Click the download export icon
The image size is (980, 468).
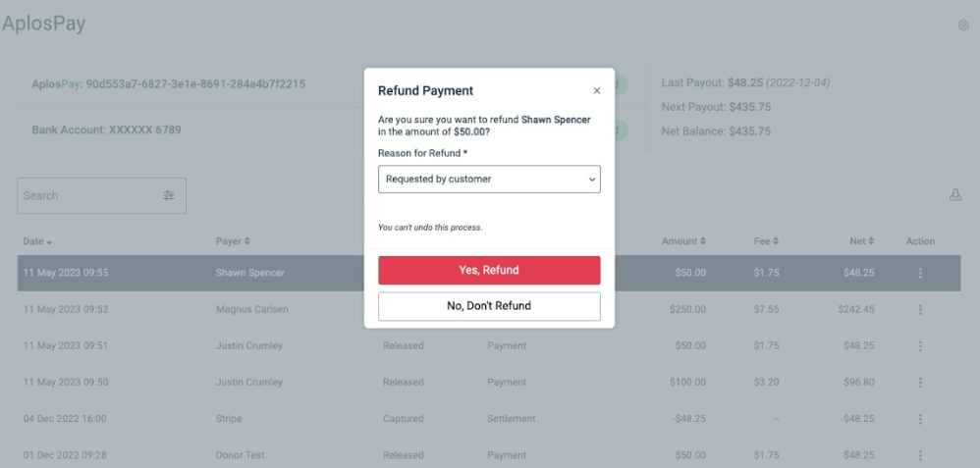click(955, 195)
